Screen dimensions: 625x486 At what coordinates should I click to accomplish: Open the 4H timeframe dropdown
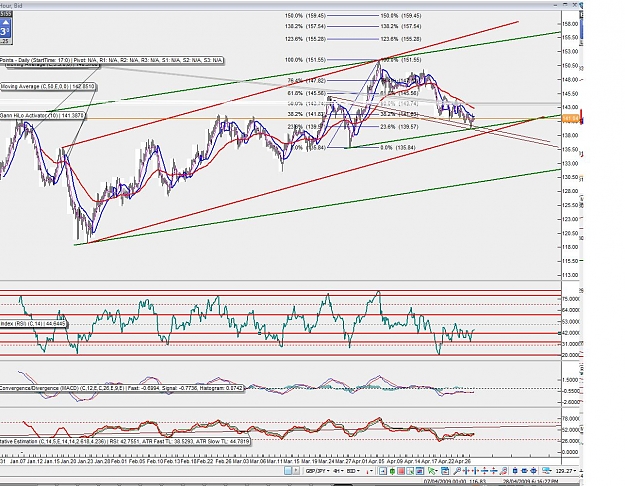(x=338, y=471)
